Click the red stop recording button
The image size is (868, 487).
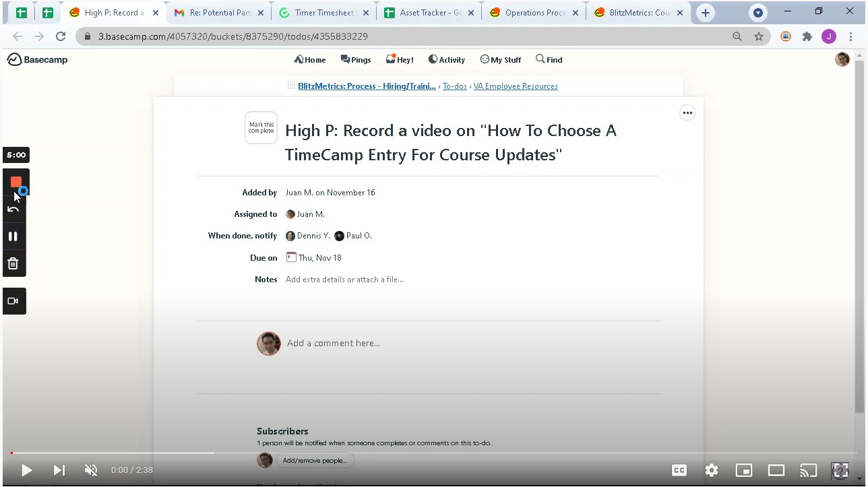tap(15, 182)
